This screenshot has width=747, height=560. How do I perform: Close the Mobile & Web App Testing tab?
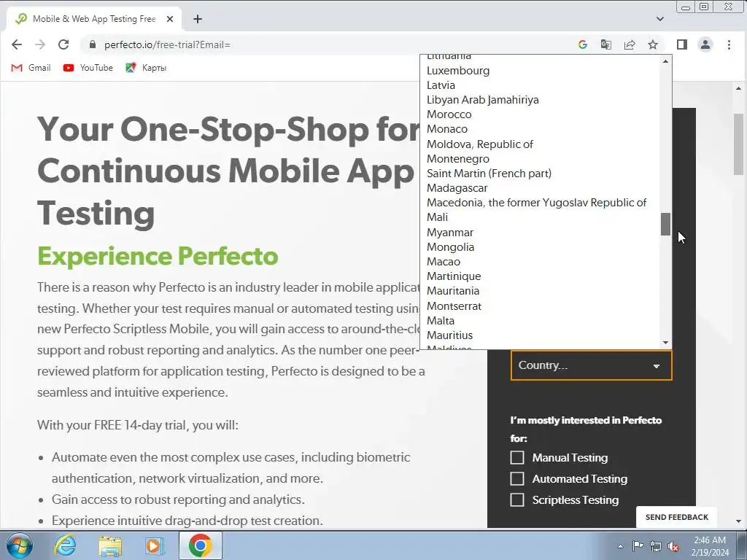[x=170, y=19]
